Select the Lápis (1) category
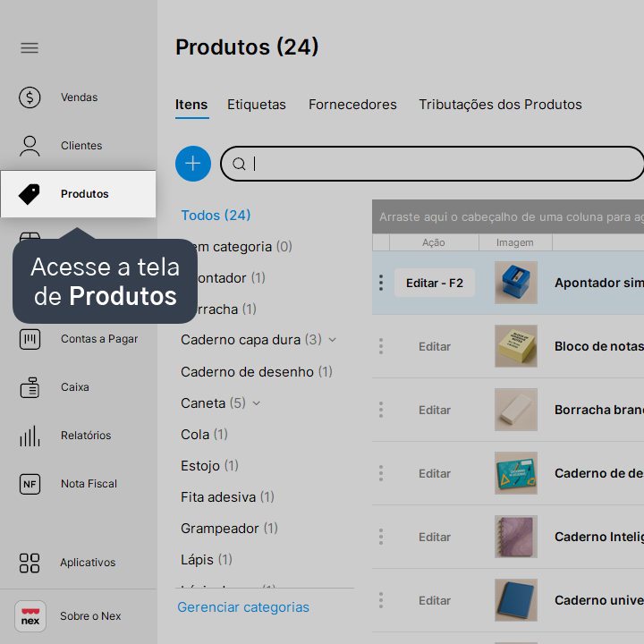Screen dimensions: 644x644 [x=207, y=560]
